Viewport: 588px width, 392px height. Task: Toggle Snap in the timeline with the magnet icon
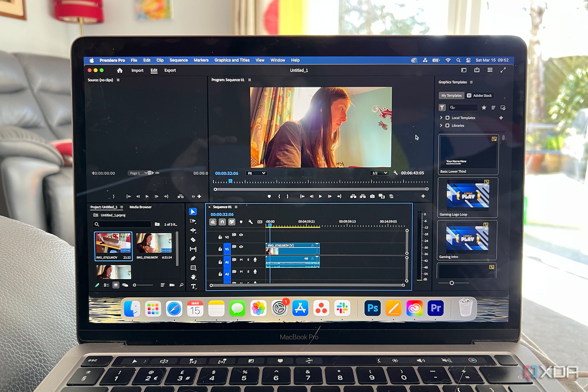point(222,222)
